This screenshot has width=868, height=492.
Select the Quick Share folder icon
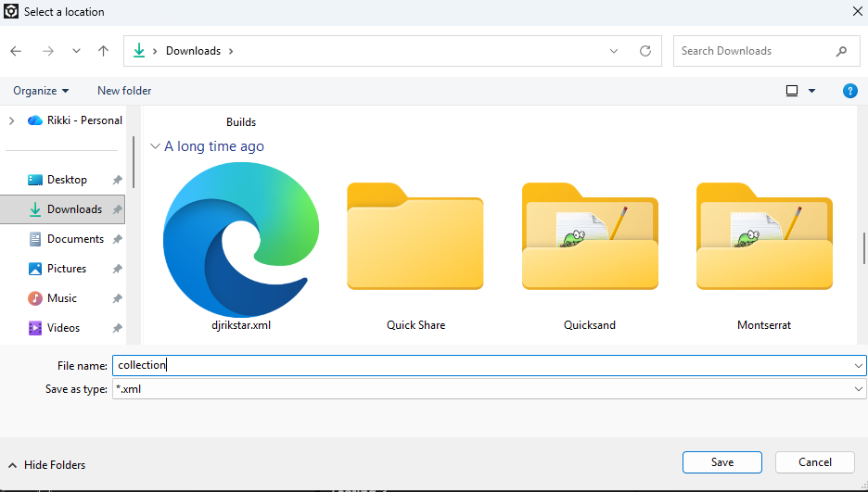point(415,236)
